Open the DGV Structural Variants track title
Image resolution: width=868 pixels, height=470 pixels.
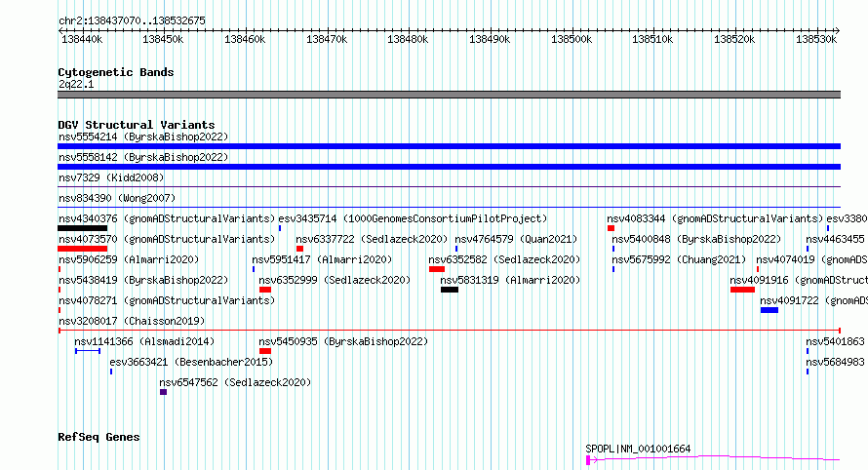tap(137, 125)
